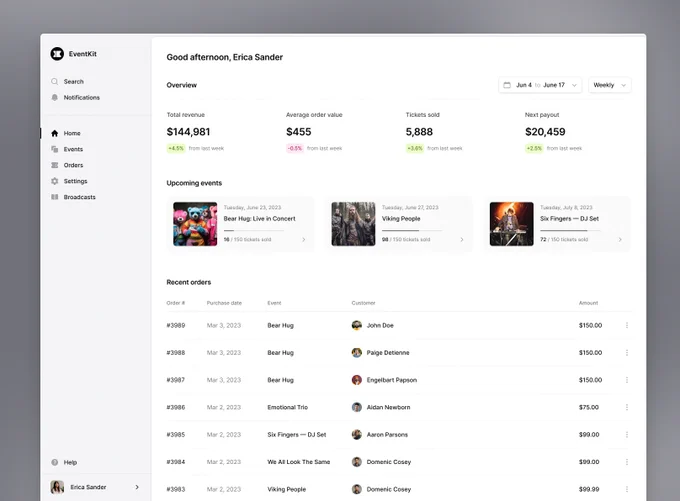Click the Bear Hug ticket sales progress bar
This screenshot has width=680, height=501.
coord(254,230)
